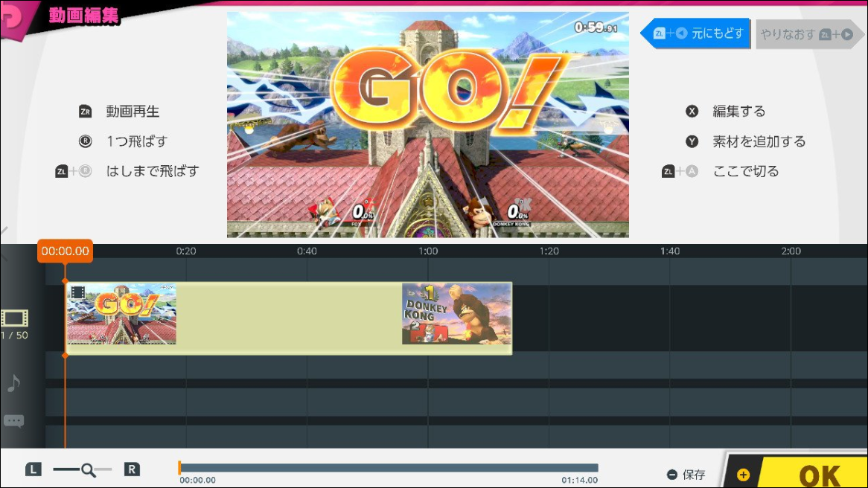Click the 2:00 timeline ruler mark
The width and height of the screenshot is (868, 488).
point(791,251)
